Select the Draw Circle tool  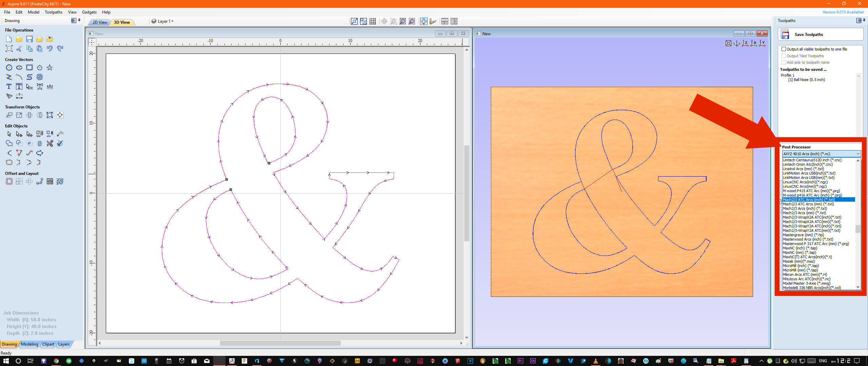coord(9,67)
